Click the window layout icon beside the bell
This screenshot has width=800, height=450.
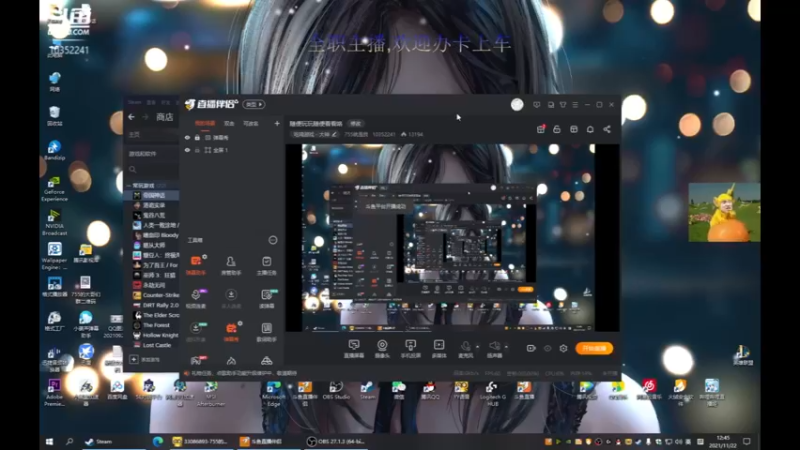573,129
